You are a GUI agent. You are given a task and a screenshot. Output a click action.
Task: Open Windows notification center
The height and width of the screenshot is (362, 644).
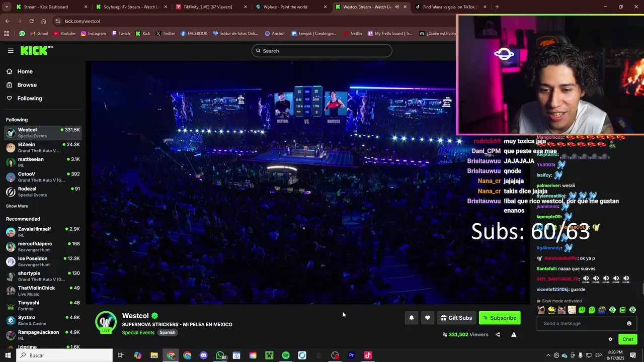(633, 355)
